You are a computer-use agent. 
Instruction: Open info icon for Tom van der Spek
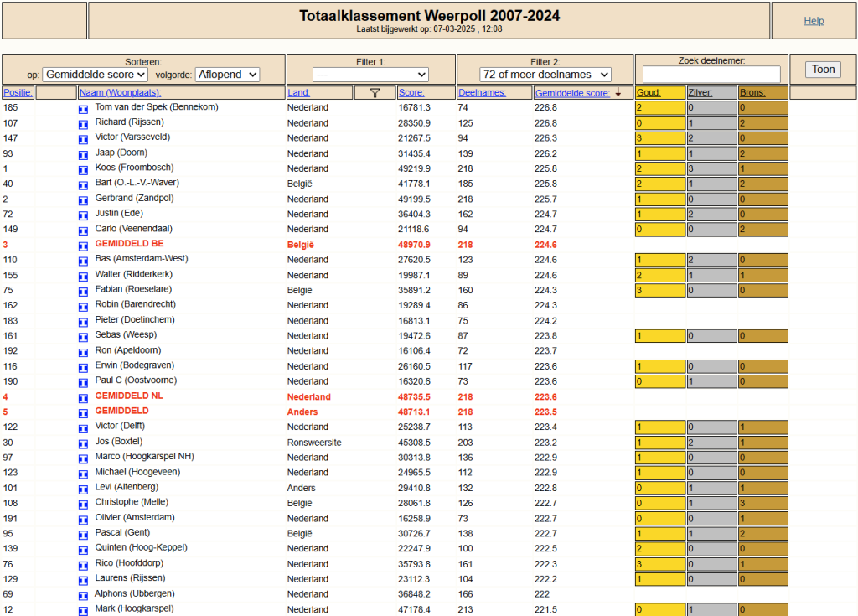83,110
